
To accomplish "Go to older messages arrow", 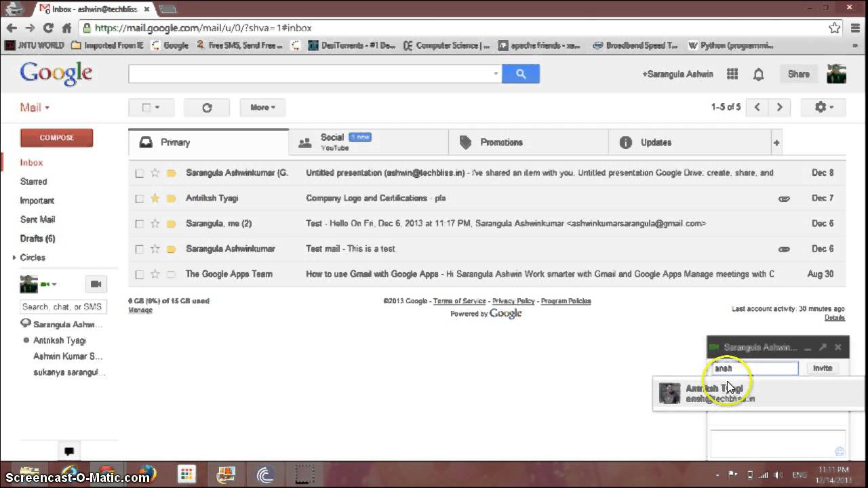I will pyautogui.click(x=779, y=107).
